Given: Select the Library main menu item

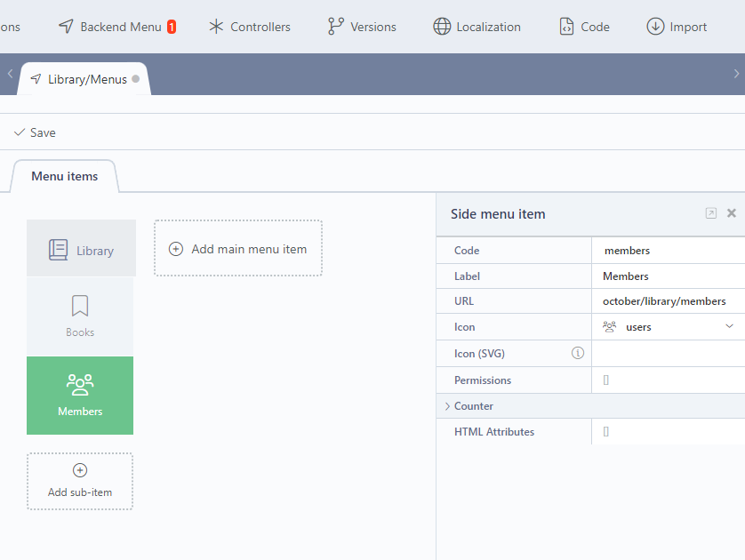Looking at the screenshot, I should point(81,248).
